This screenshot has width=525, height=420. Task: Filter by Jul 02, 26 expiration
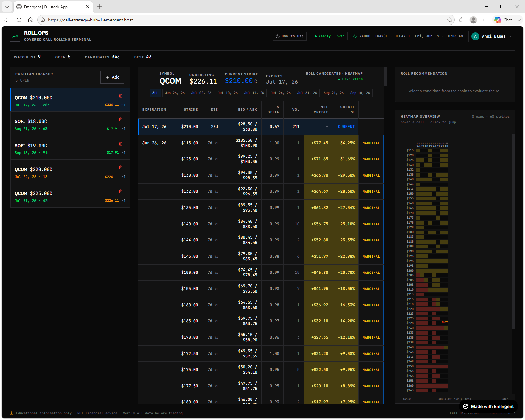click(x=201, y=93)
